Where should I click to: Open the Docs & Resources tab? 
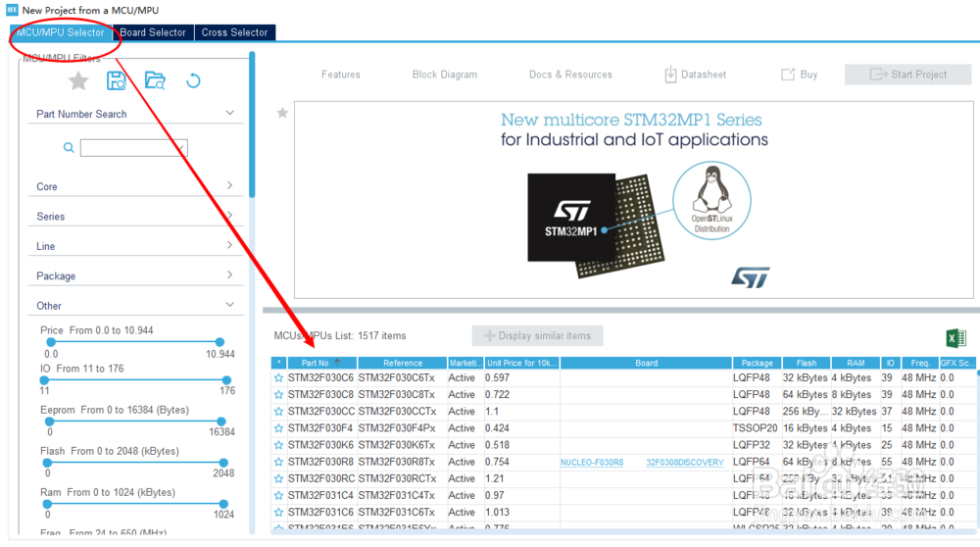570,75
